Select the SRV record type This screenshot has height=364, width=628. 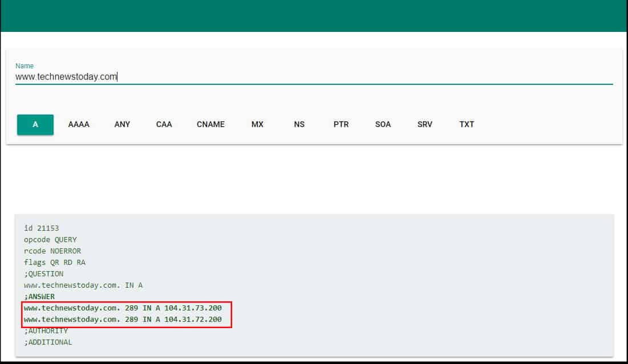[424, 124]
